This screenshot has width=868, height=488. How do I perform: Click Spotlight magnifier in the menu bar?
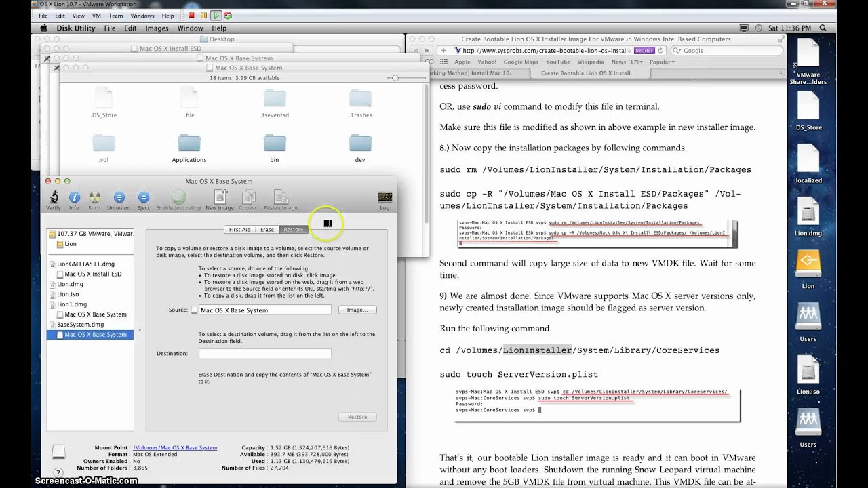[x=823, y=28]
